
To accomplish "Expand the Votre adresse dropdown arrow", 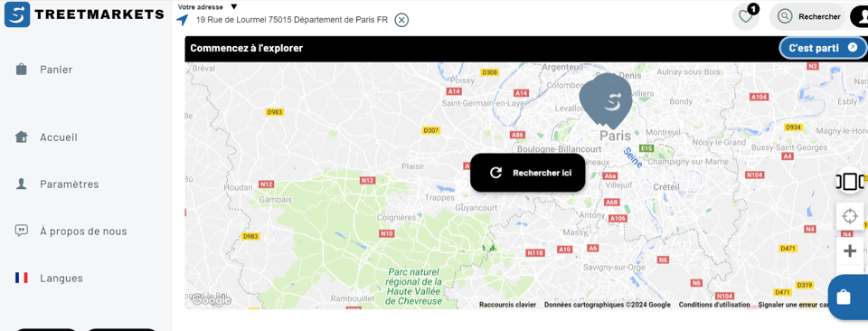I will pos(233,6).
